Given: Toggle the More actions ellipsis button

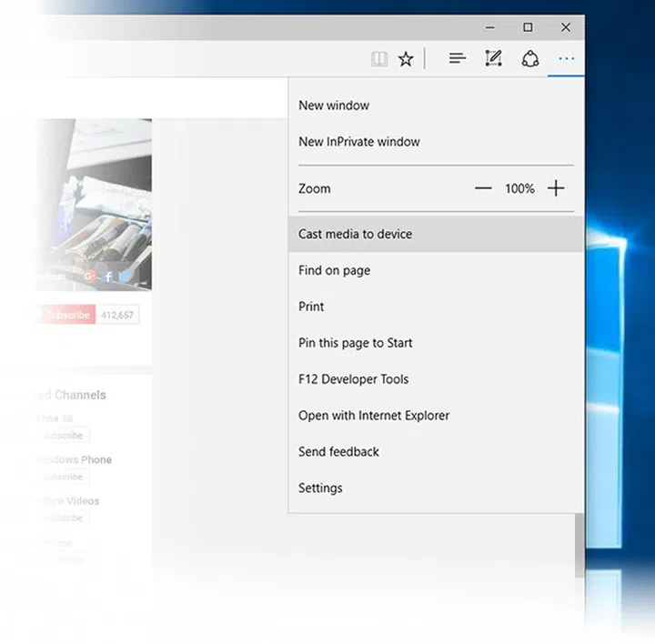Looking at the screenshot, I should pos(567,59).
